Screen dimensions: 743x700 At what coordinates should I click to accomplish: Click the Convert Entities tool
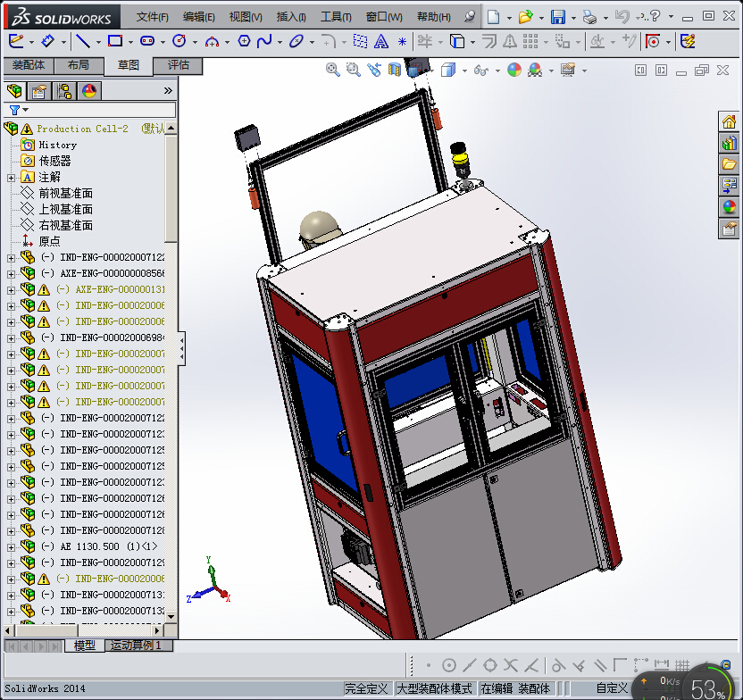457,41
